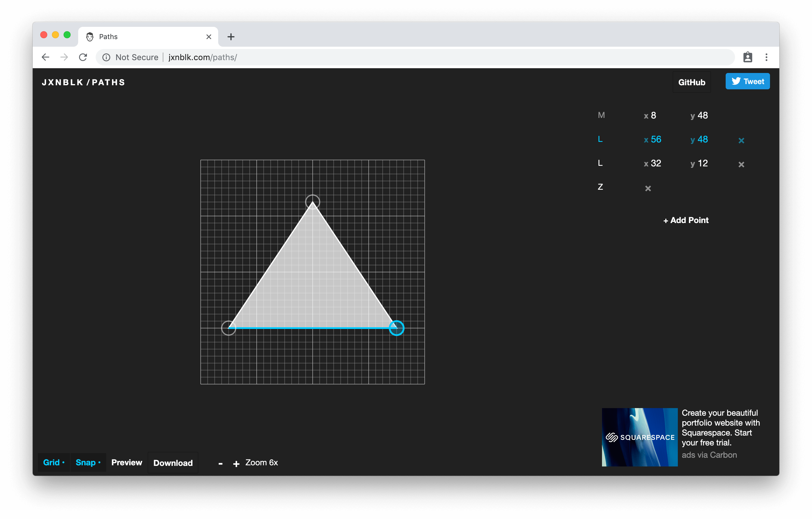
Task: Toggle the Grid option
Action: point(53,462)
